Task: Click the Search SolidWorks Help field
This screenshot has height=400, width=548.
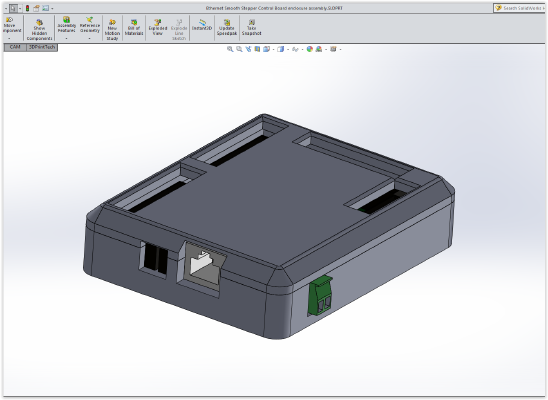Action: (519, 8)
